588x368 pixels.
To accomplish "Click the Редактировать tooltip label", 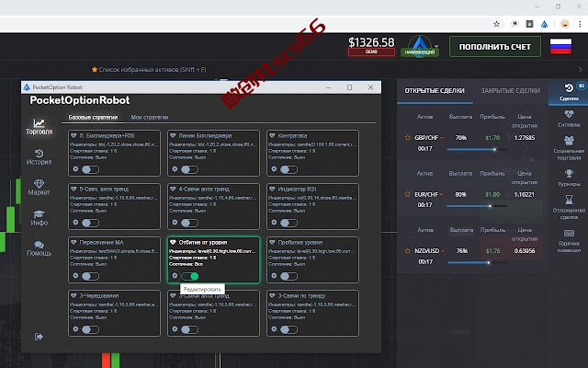I will click(x=202, y=289).
